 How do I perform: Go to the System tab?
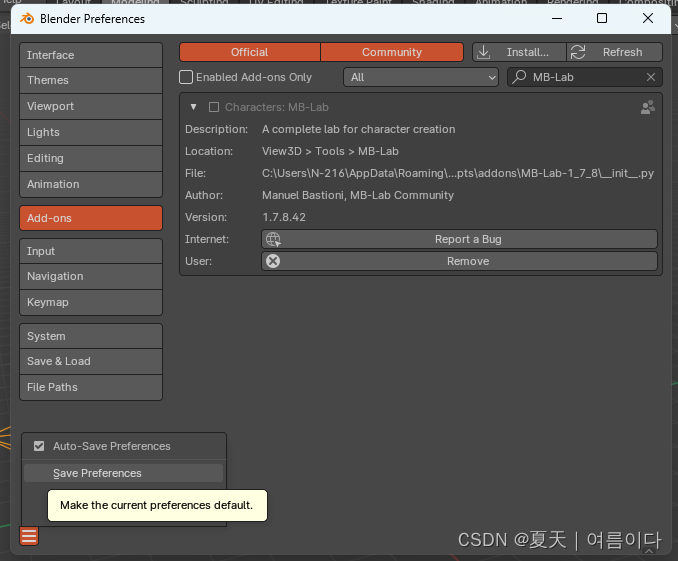(91, 336)
